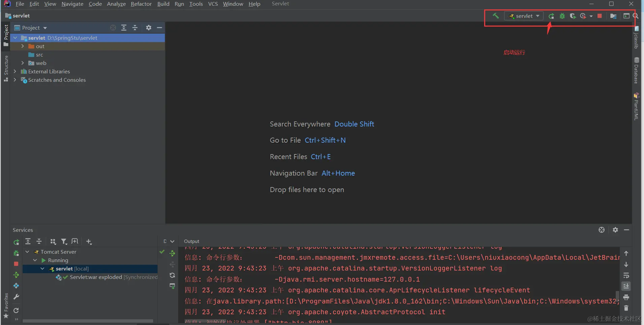Open the servlet run configuration dropdown
This screenshot has width=644, height=325.
(x=524, y=16)
